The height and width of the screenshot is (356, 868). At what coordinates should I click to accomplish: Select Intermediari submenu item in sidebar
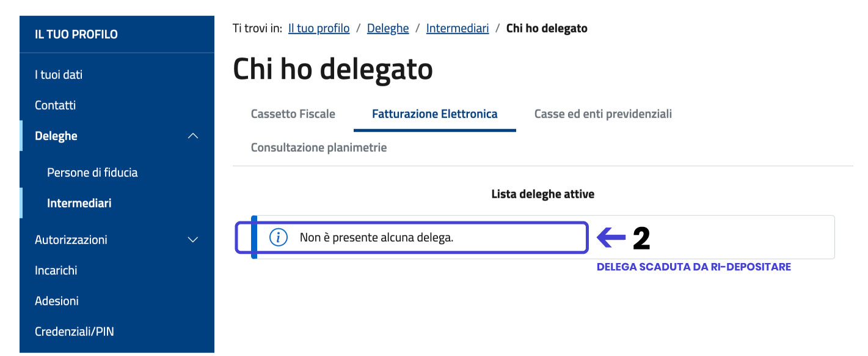pyautogui.click(x=79, y=203)
